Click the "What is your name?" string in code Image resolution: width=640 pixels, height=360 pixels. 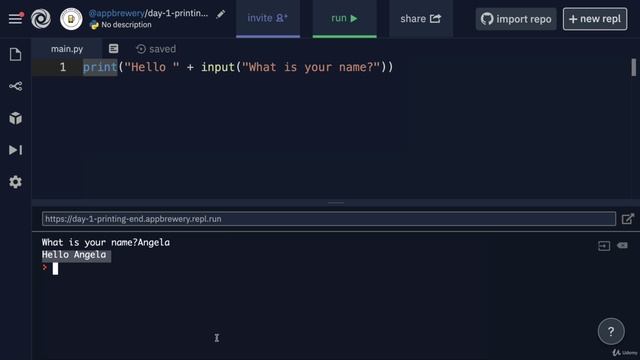311,67
